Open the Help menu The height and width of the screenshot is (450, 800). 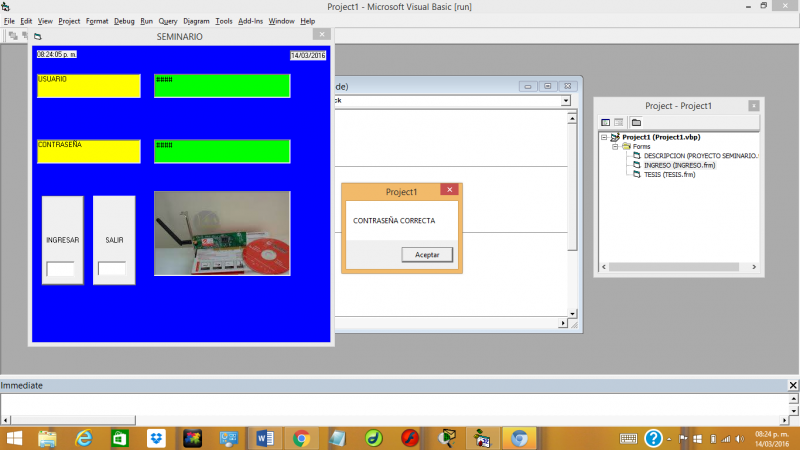click(x=308, y=21)
